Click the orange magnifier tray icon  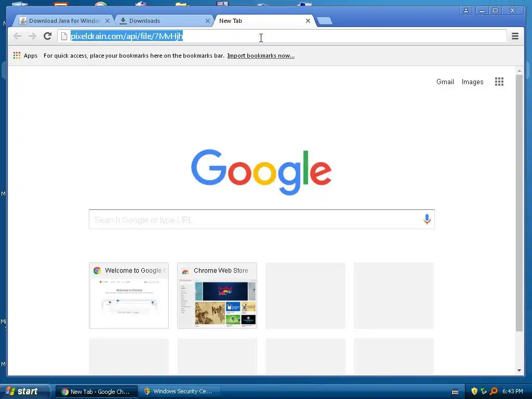(494, 391)
